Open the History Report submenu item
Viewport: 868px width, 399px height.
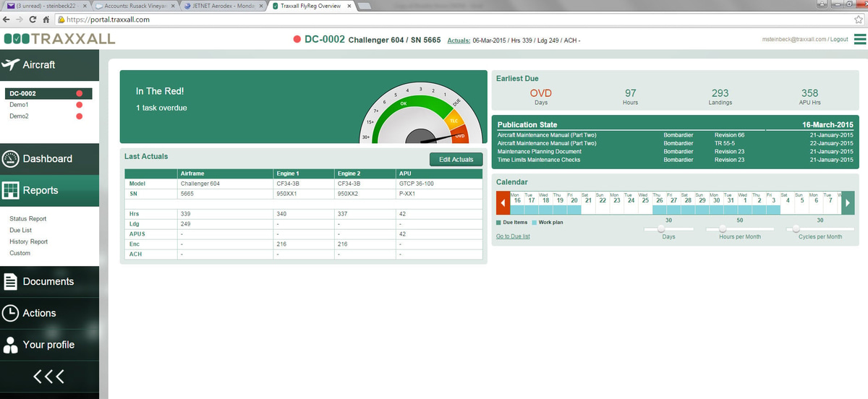coord(28,242)
